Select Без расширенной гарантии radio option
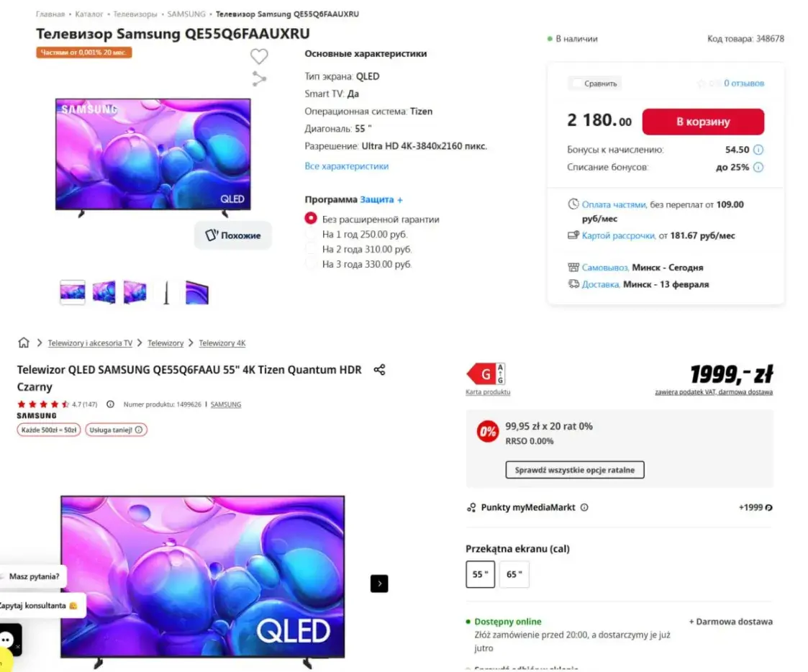 click(x=311, y=219)
